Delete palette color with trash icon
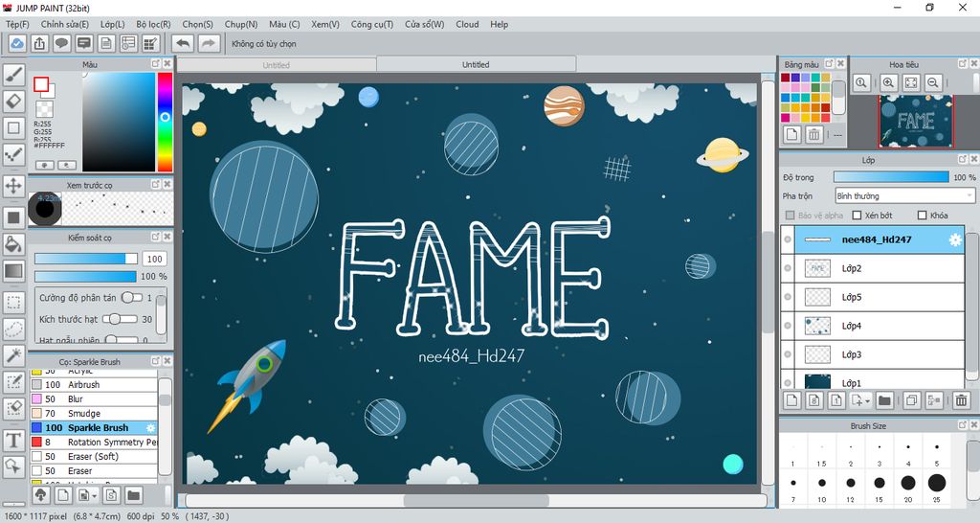Viewport: 980px width, 523px height. pyautogui.click(x=813, y=134)
